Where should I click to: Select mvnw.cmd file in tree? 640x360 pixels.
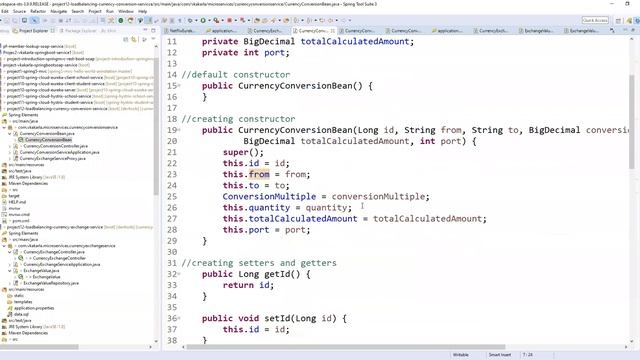tap(19, 214)
